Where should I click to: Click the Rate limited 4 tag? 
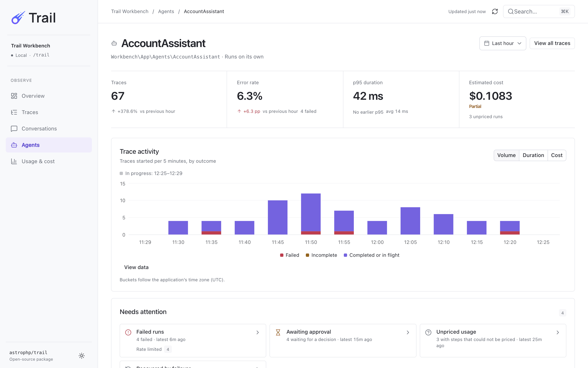pyautogui.click(x=154, y=349)
